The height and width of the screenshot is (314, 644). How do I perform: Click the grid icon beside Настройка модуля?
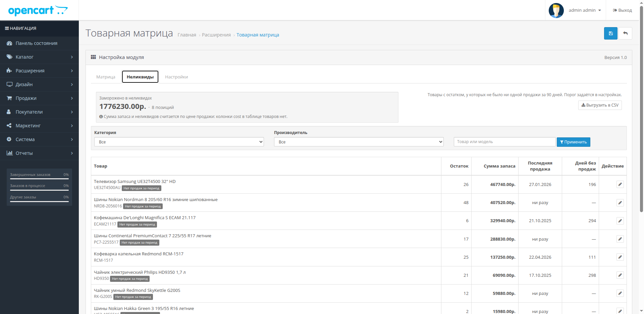(x=93, y=57)
